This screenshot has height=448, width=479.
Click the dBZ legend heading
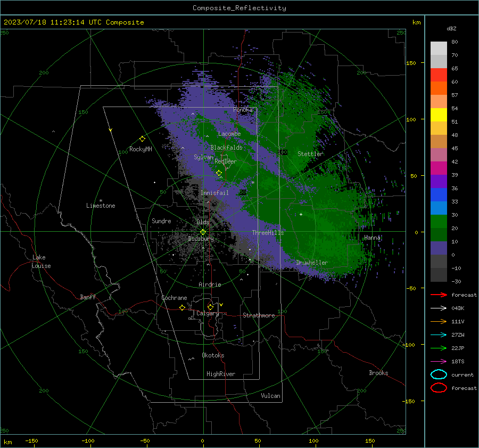tap(451, 28)
